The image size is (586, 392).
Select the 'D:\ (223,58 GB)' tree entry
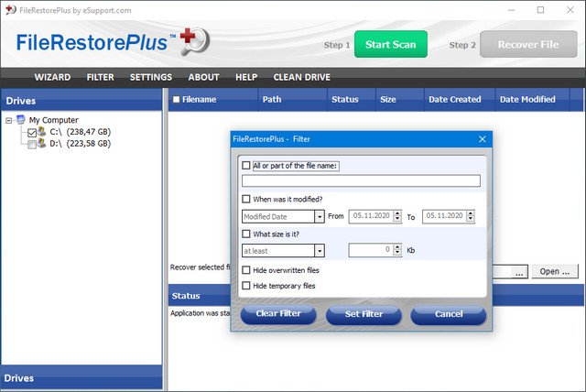coord(81,143)
